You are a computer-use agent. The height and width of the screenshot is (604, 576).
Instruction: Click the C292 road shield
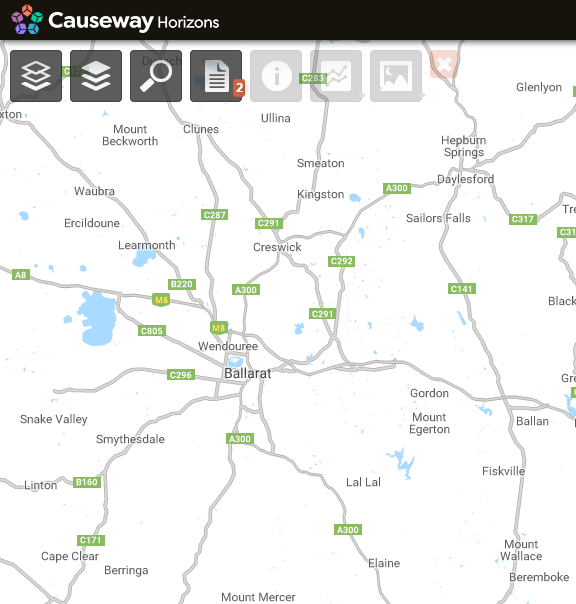(341, 261)
